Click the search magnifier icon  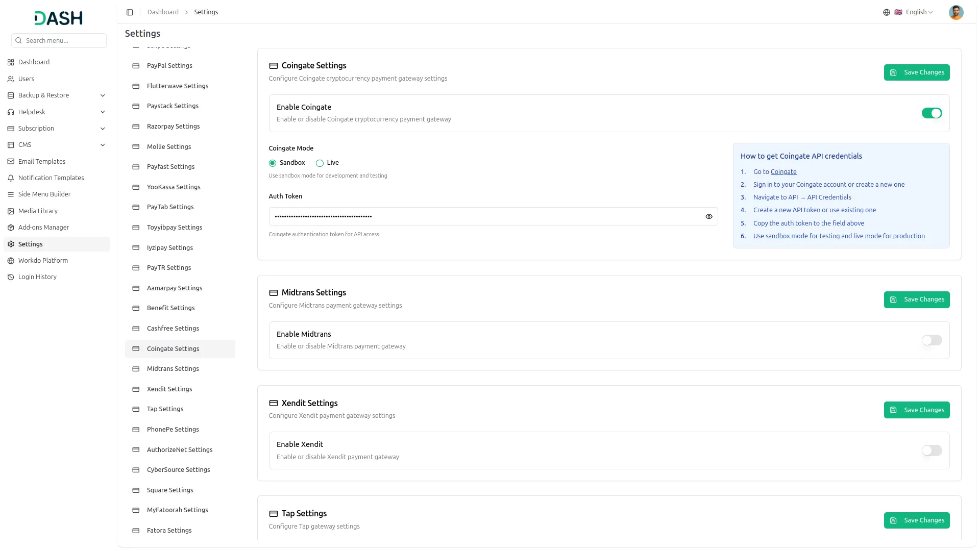click(19, 41)
